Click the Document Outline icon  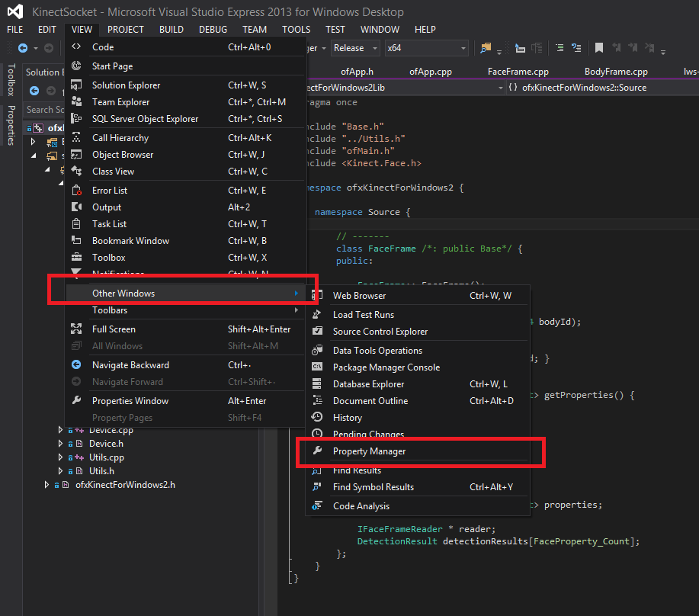[317, 400]
